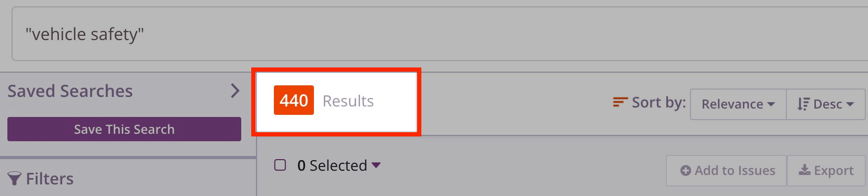Click the download tray icon in Export
Viewport: 868px width, 196px height.
[805, 170]
